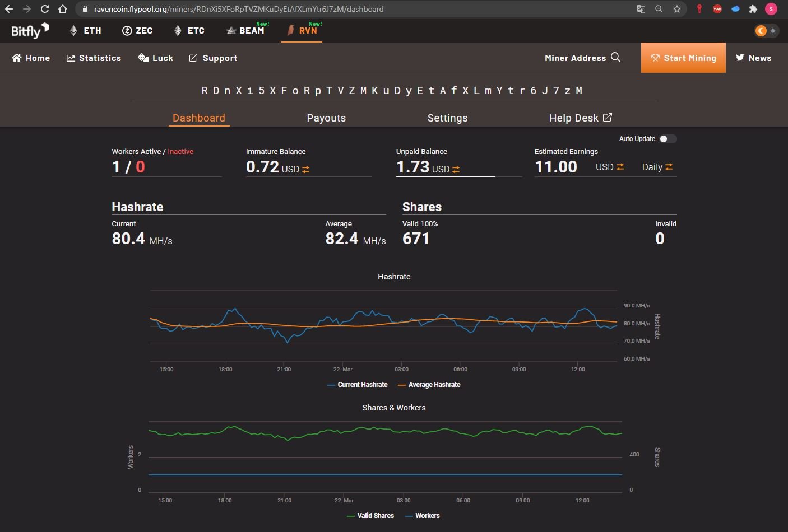The image size is (788, 532).
Task: Open the translate page icon in address bar
Action: pyautogui.click(x=641, y=9)
